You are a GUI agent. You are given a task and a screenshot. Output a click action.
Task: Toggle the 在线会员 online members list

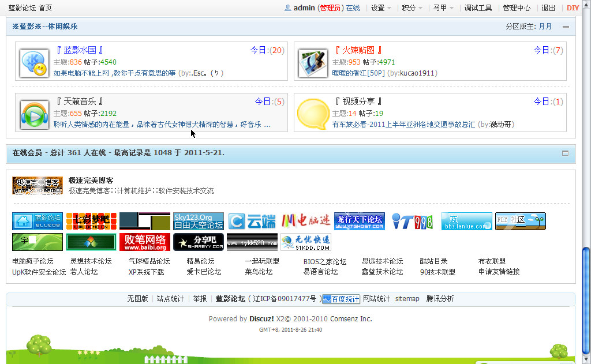[x=566, y=153]
